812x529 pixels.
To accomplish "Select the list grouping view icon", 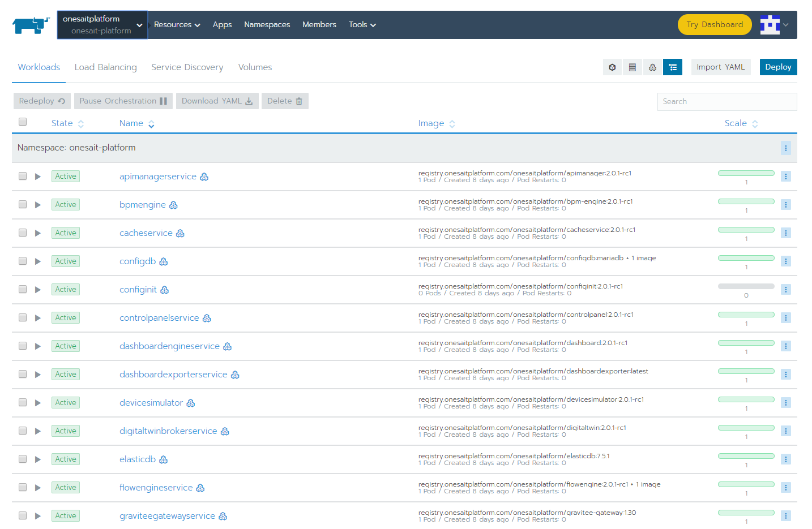I will coord(632,67).
